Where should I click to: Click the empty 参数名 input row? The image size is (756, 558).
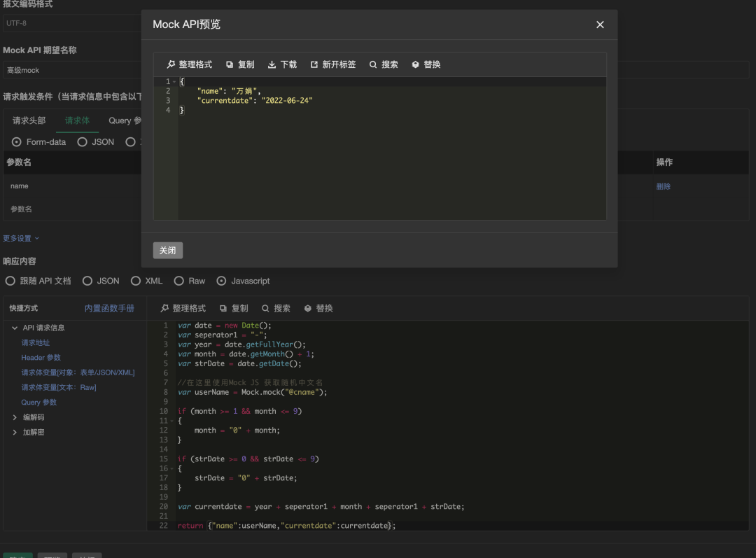(x=72, y=209)
